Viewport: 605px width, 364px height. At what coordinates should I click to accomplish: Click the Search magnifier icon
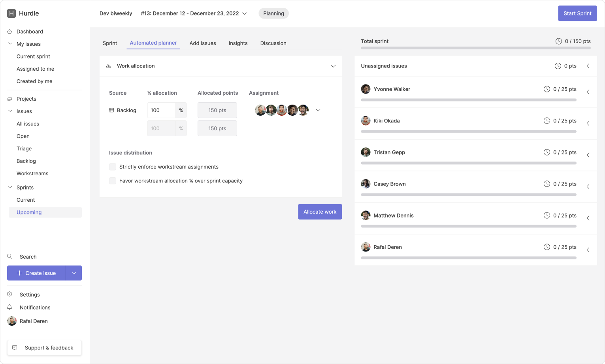10,257
